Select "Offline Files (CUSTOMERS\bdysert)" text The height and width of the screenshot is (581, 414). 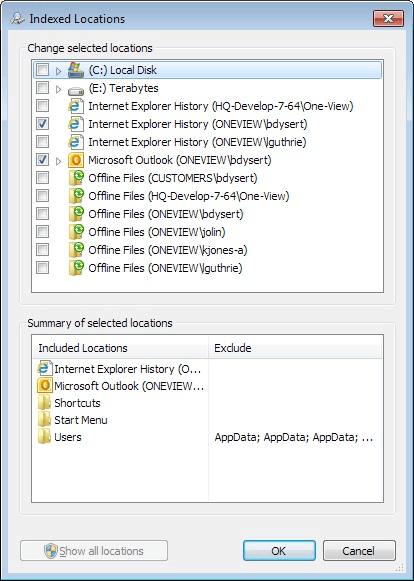coord(173,178)
